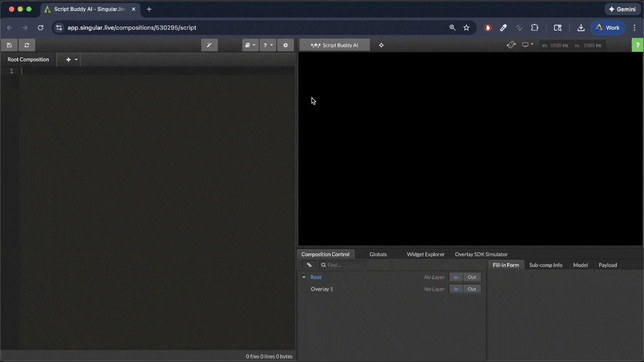Click the 'No Layer' text in Root row
Viewport: 644px width, 362px height.
point(434,278)
